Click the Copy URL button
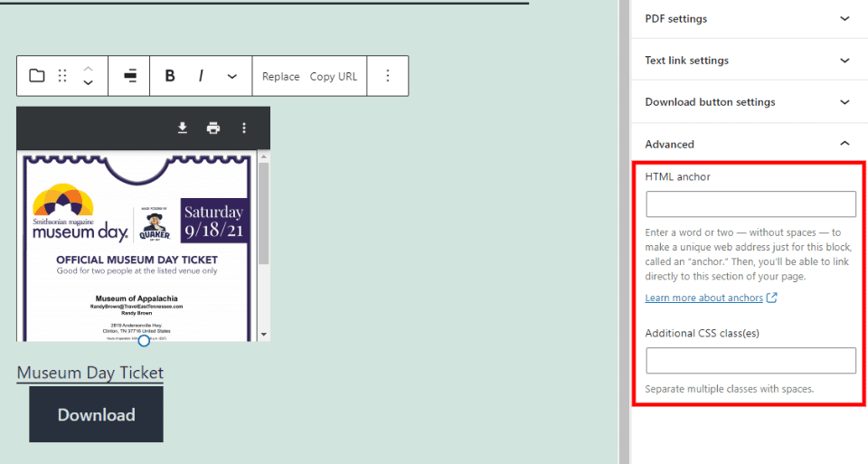This screenshot has height=464, width=868. (x=334, y=76)
